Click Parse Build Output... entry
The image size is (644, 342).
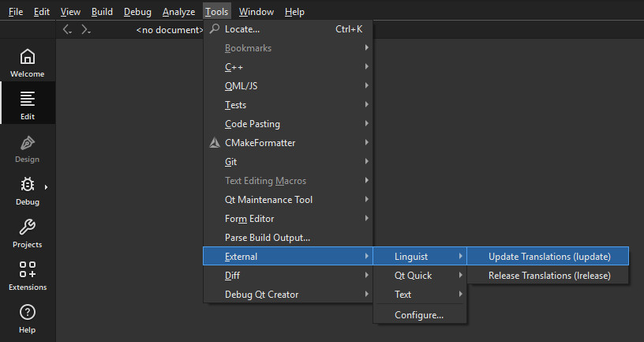(268, 238)
